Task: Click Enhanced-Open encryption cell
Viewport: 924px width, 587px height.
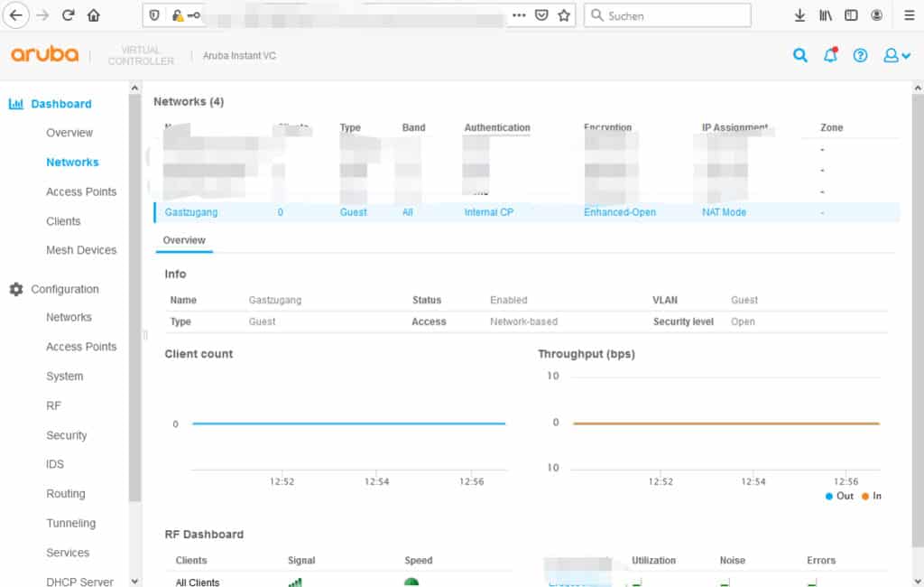Action: tap(619, 212)
